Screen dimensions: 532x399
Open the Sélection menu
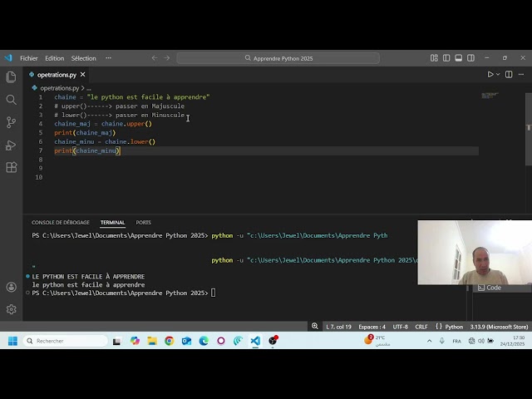pyautogui.click(x=83, y=58)
